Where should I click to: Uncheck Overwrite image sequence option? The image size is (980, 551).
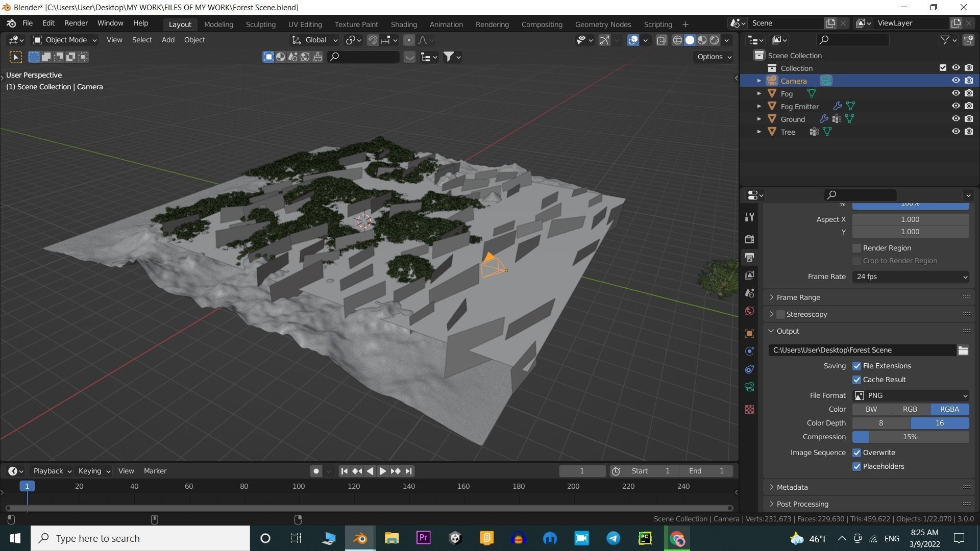point(856,453)
